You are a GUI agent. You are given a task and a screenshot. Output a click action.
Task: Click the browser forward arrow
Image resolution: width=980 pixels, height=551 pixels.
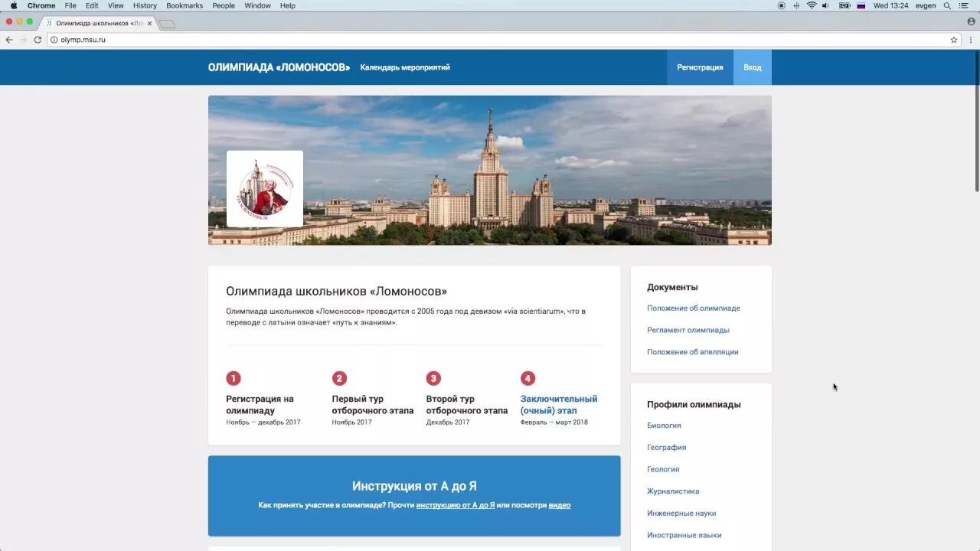tap(23, 40)
